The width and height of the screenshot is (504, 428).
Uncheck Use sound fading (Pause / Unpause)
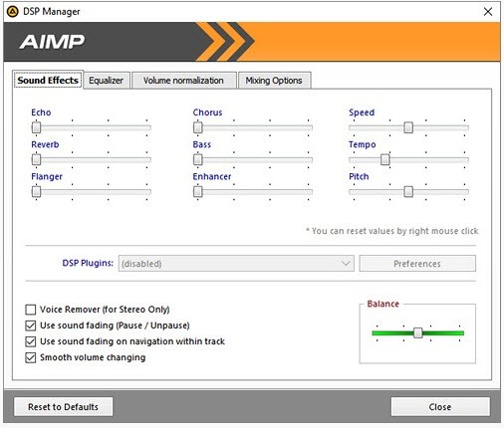pos(31,325)
